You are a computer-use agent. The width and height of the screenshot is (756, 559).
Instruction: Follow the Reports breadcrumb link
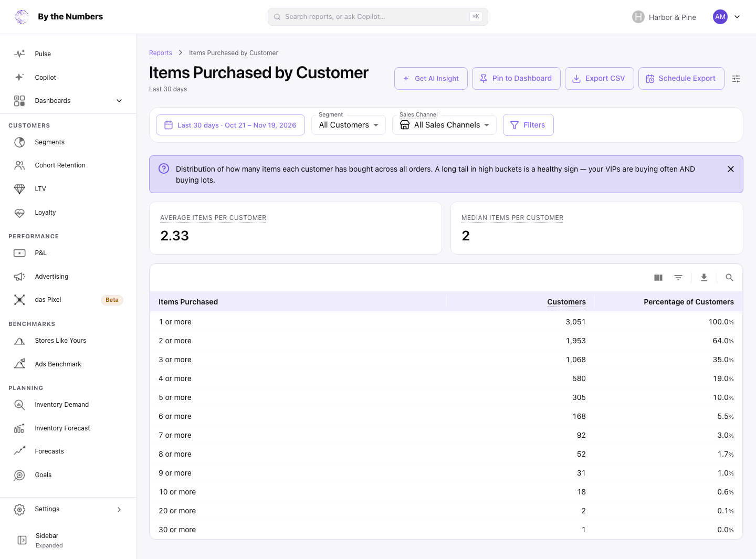pos(161,53)
